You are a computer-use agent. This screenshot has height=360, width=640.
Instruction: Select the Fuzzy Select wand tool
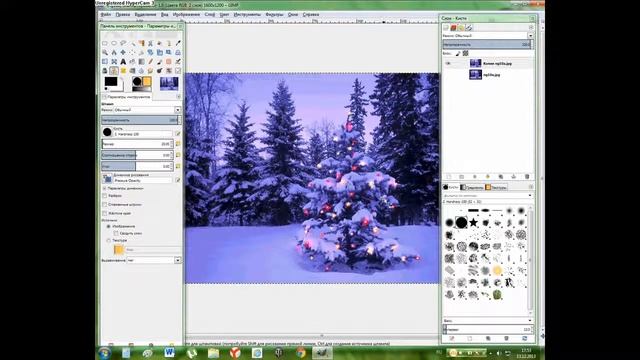[132, 43]
